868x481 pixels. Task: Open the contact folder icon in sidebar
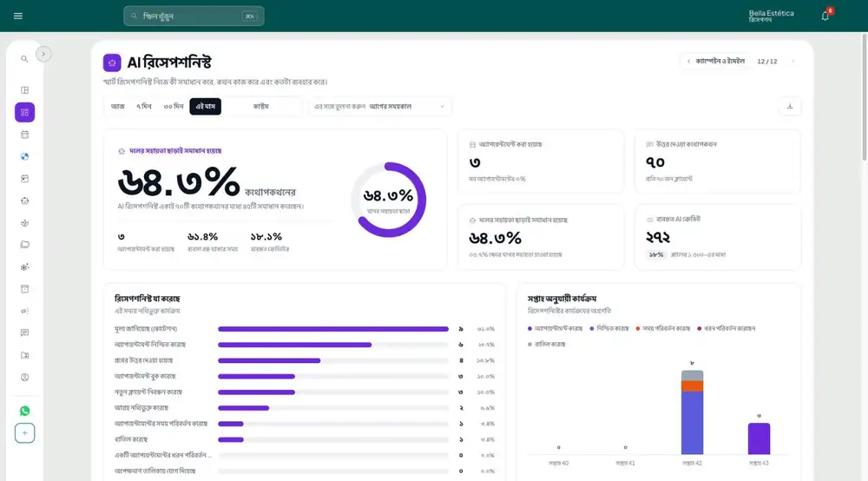[x=24, y=355]
